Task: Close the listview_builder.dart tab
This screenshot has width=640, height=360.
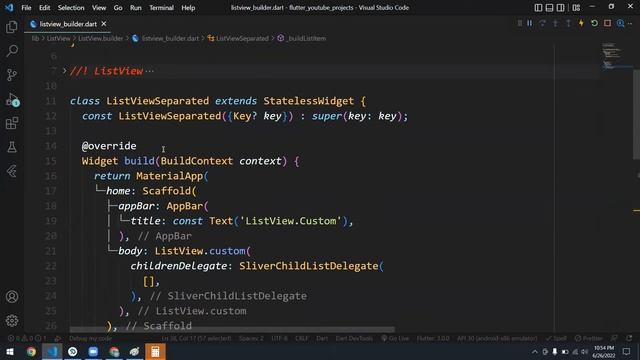Action: click(104, 24)
